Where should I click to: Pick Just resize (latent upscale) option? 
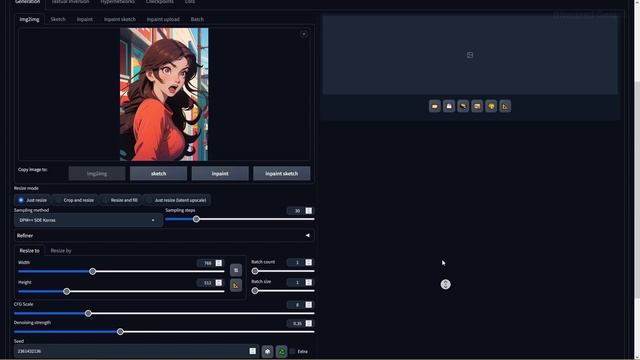[x=177, y=200]
